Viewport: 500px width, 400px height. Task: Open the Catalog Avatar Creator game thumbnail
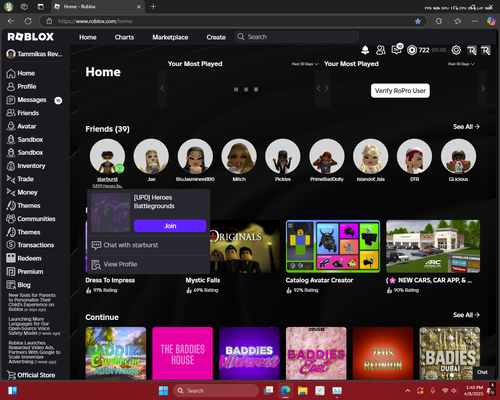(x=333, y=246)
